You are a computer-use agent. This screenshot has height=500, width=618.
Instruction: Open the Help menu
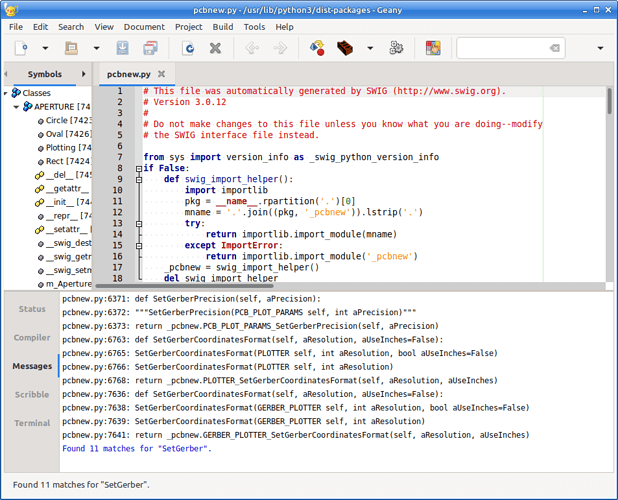pyautogui.click(x=284, y=27)
